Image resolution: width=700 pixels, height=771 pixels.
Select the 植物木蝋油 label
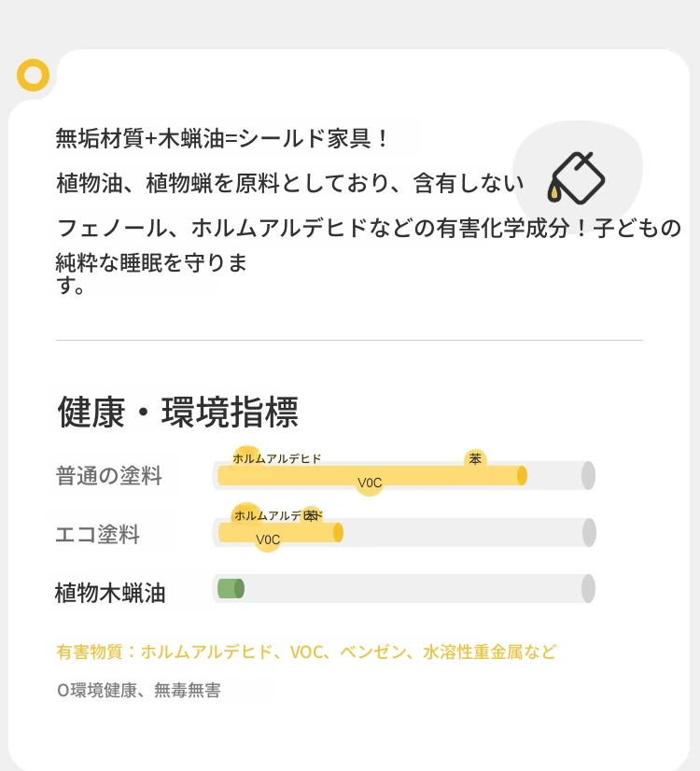coord(110,593)
